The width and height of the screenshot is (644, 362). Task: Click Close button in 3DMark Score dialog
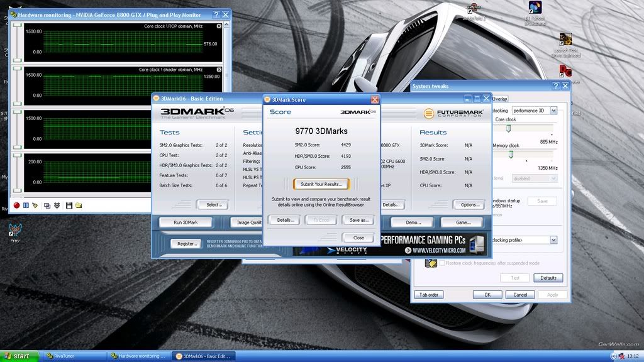[x=358, y=238]
